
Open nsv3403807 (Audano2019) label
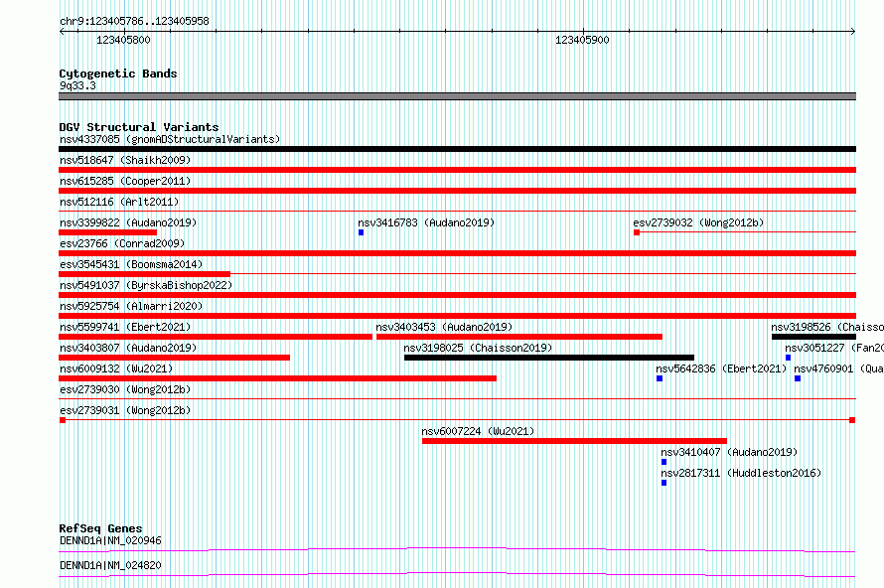[x=128, y=348]
